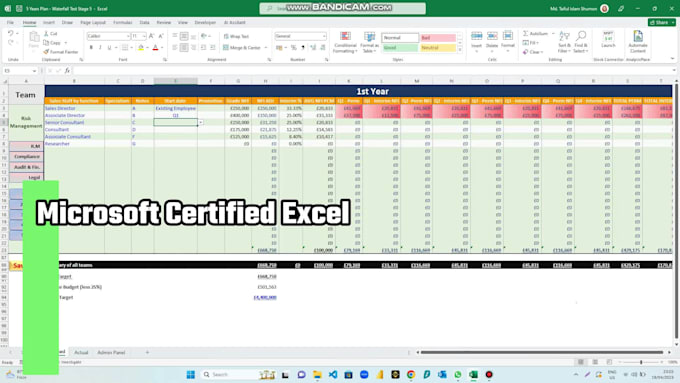Expand the Merge & Center options arrow
This screenshot has height=383, width=680.
pos(265,48)
